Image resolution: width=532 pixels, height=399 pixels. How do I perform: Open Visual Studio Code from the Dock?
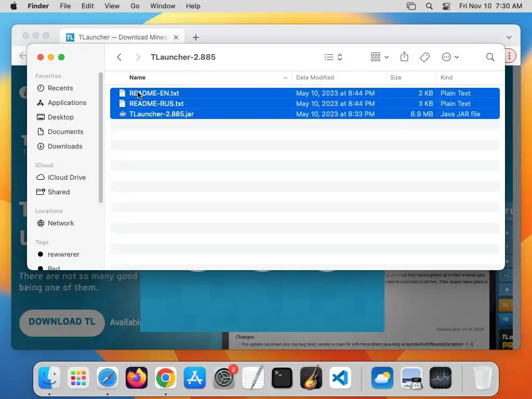point(340,378)
